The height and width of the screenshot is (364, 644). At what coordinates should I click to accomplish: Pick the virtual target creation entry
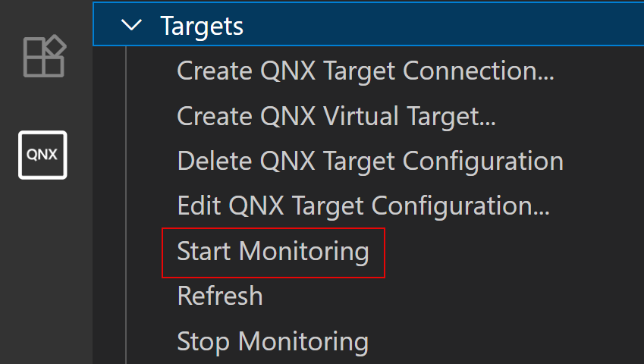pyautogui.click(x=336, y=116)
